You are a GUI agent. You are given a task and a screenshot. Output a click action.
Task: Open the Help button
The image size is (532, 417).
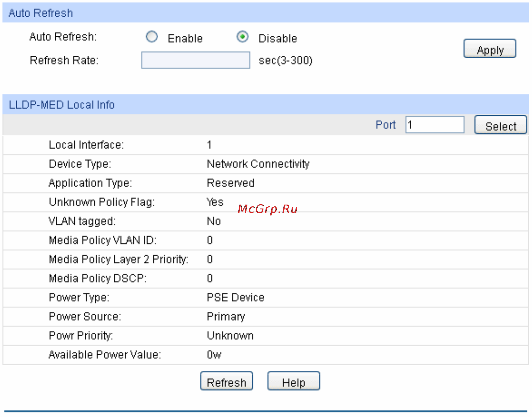point(294,381)
